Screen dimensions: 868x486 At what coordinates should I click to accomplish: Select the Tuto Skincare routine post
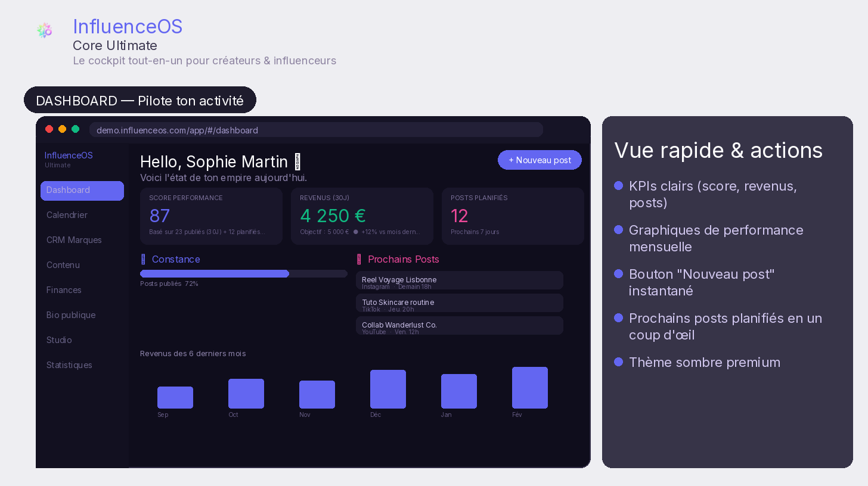459,303
